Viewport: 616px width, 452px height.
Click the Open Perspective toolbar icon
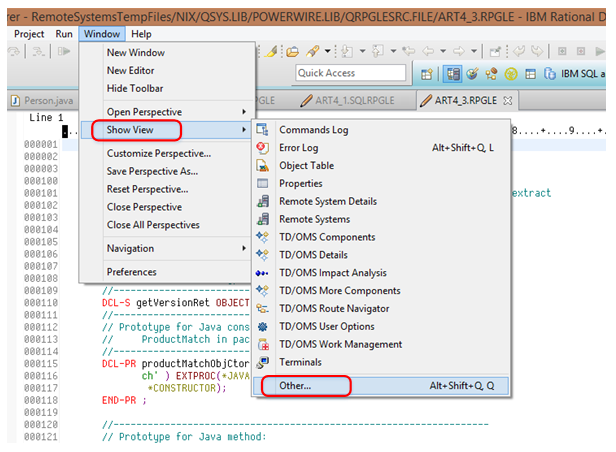(426, 73)
